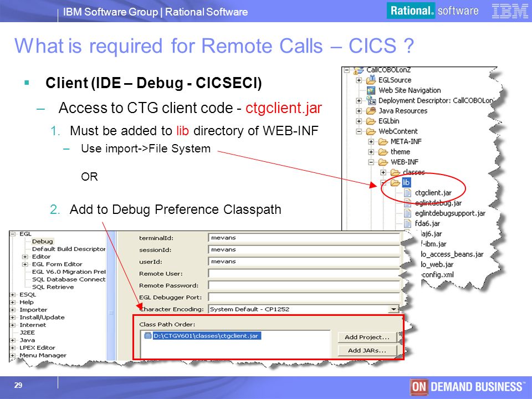Screen dimensions: 532x399
Task: Expand the ESQL preferences node
Action: 13,294
